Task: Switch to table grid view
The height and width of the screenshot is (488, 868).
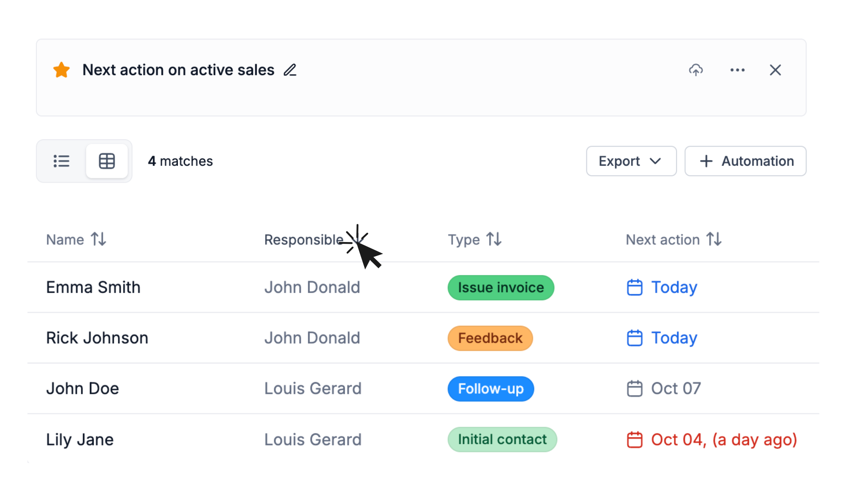Action: coord(107,161)
